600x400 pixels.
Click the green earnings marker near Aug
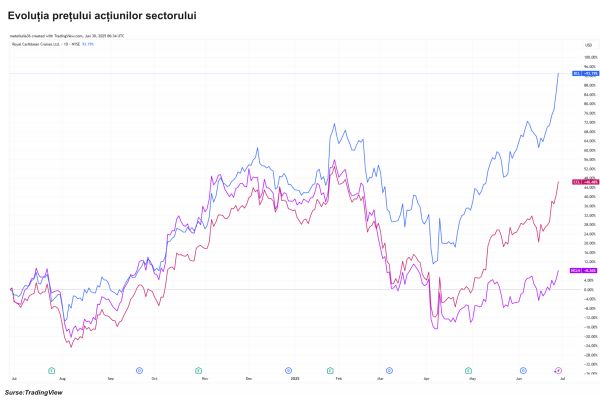[50, 370]
